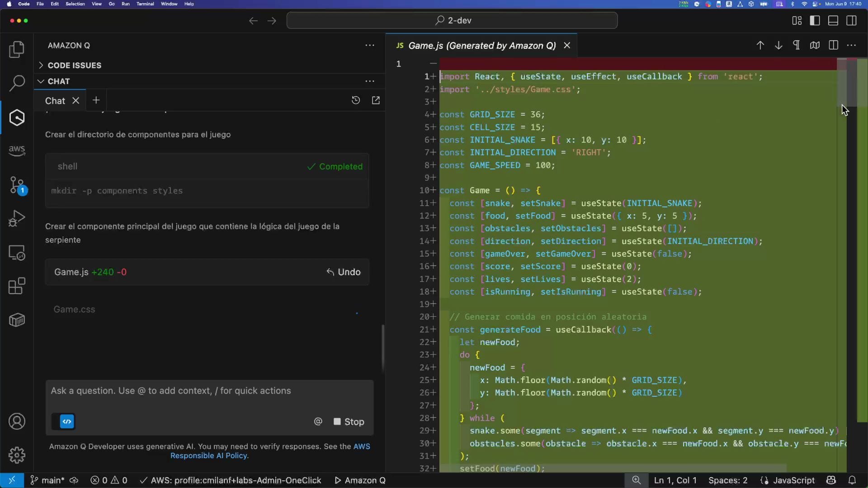Screen dimensions: 868x488
Task: Click the map icon in editor toolbar
Action: (x=815, y=45)
